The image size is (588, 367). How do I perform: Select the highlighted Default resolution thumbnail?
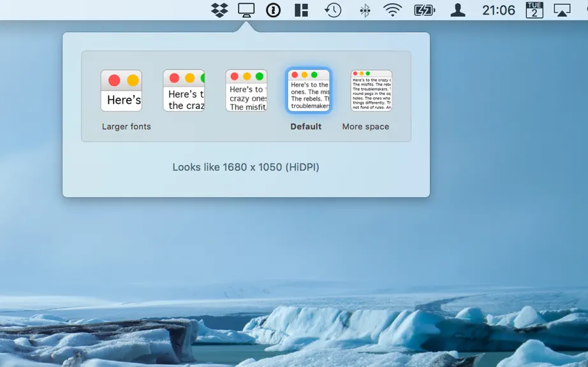point(309,90)
